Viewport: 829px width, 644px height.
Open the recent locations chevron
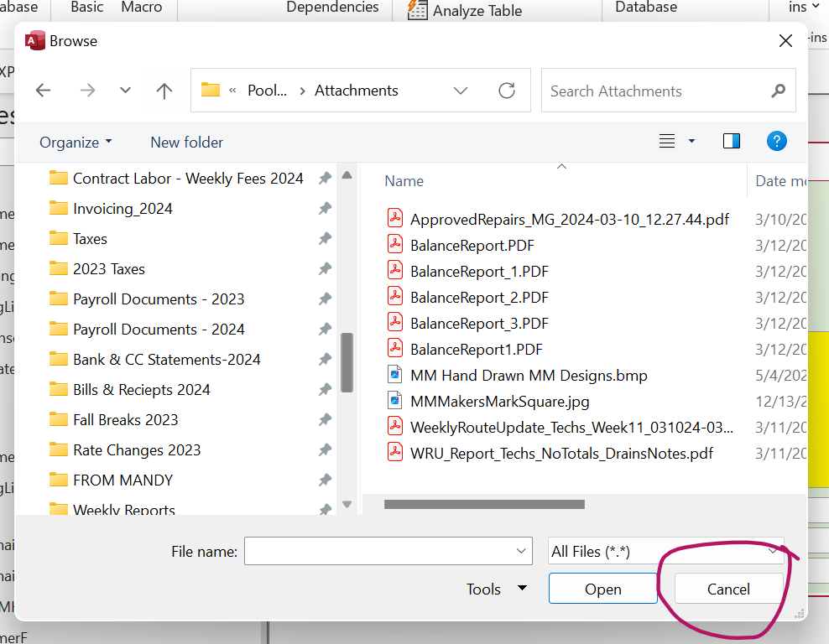(x=125, y=91)
